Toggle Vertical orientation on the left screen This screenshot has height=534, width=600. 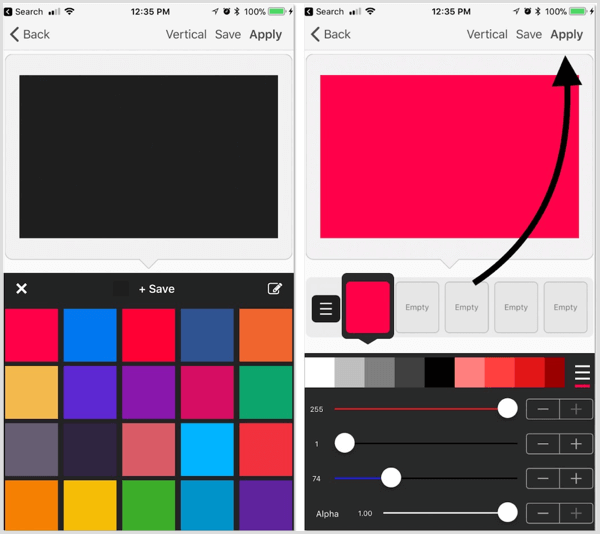(x=186, y=34)
